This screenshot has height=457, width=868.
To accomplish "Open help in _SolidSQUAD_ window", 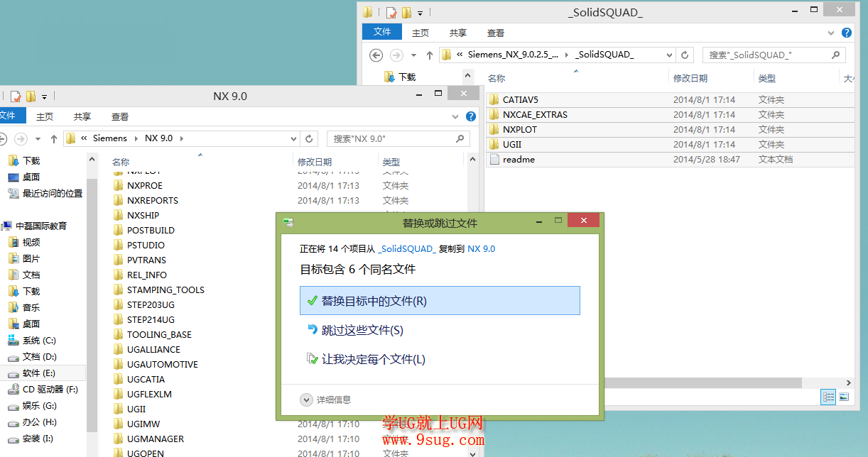I will point(846,33).
